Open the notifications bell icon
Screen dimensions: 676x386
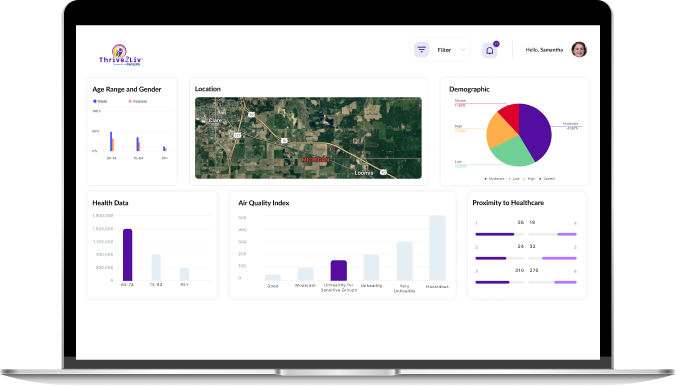click(490, 50)
